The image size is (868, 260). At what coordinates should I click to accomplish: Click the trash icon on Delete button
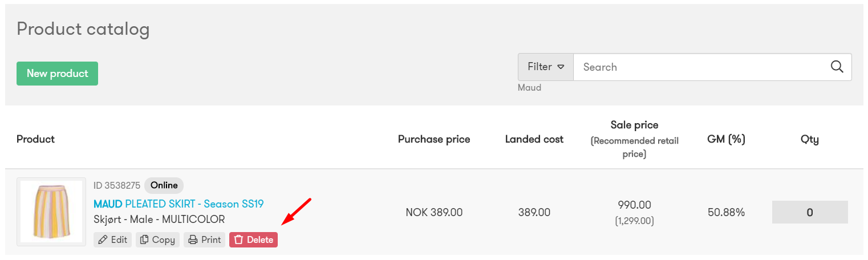pyautogui.click(x=238, y=240)
